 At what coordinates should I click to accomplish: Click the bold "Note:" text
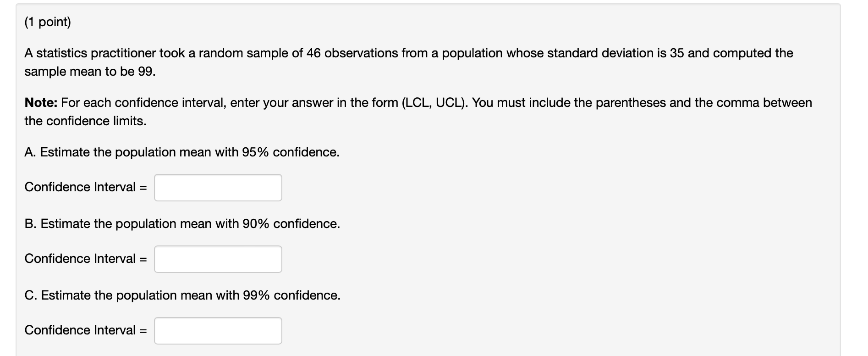(41, 103)
